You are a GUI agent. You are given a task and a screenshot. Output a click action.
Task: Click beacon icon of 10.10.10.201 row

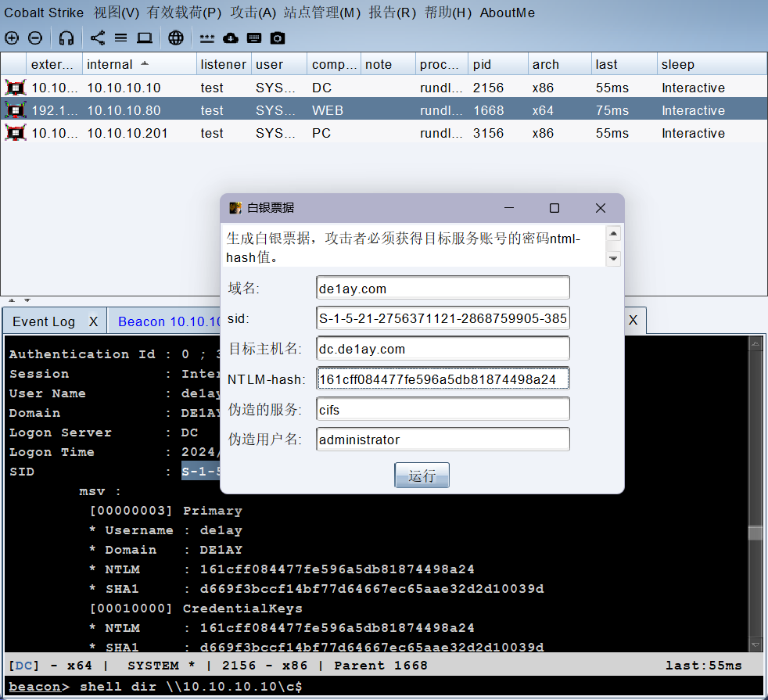click(x=16, y=133)
